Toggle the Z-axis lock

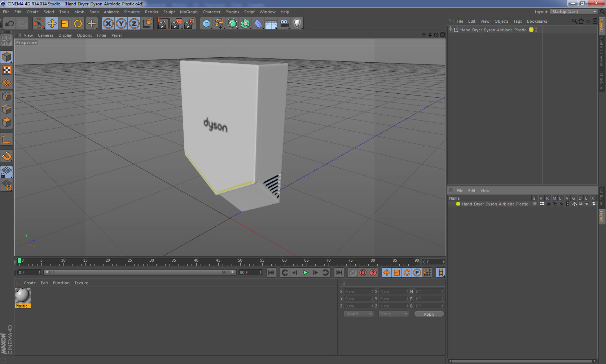[x=134, y=24]
